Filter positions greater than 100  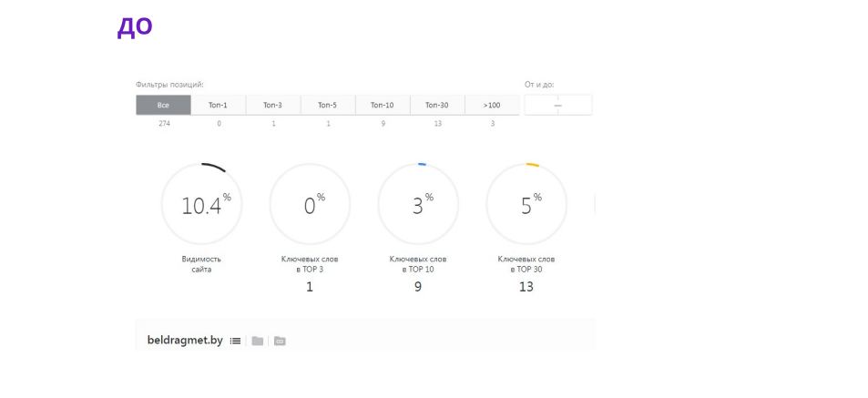pos(492,105)
